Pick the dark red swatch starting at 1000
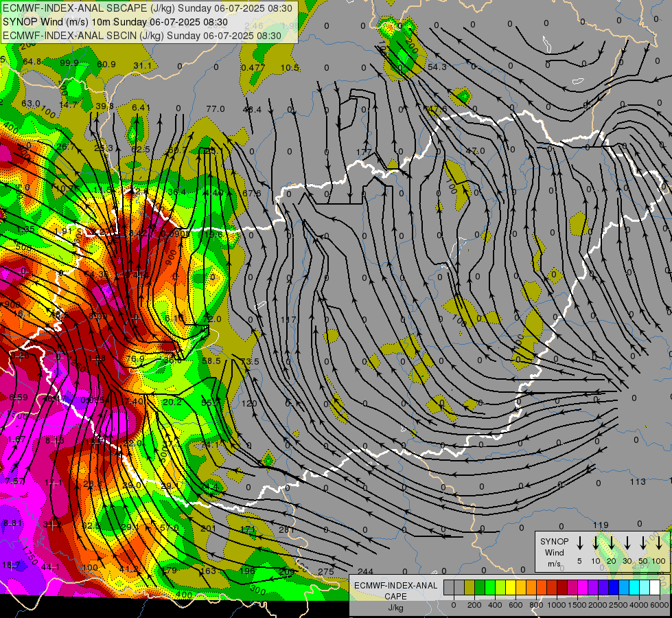This screenshot has height=618, width=672. click(x=562, y=587)
